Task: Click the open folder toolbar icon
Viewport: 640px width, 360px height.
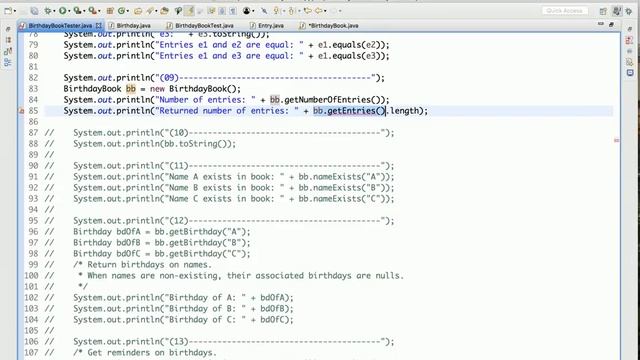Action: 164,11
